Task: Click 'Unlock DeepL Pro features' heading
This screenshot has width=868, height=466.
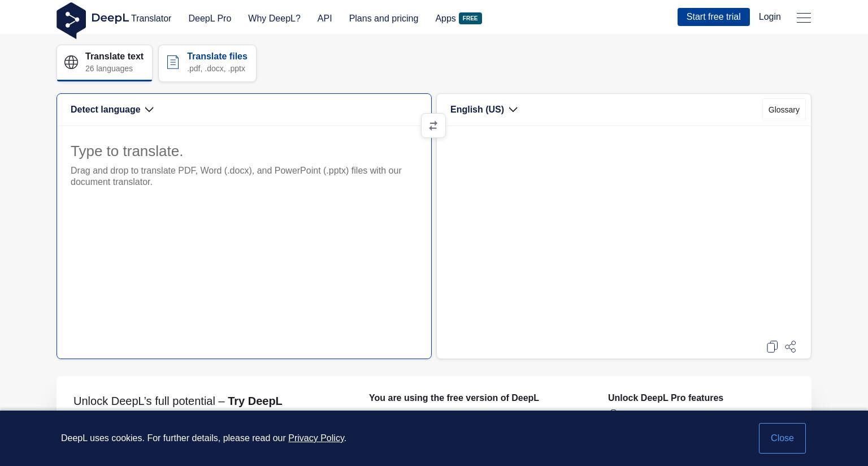Action: [666, 398]
